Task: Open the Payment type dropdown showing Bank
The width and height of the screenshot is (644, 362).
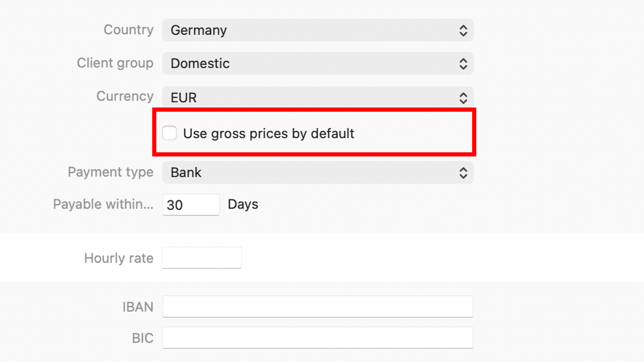Action: point(317,172)
